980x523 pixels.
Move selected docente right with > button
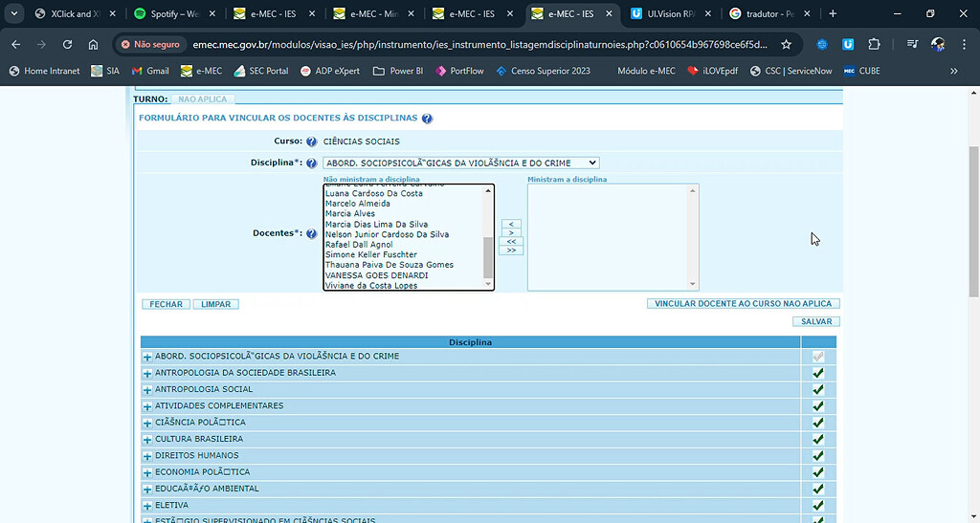(511, 232)
